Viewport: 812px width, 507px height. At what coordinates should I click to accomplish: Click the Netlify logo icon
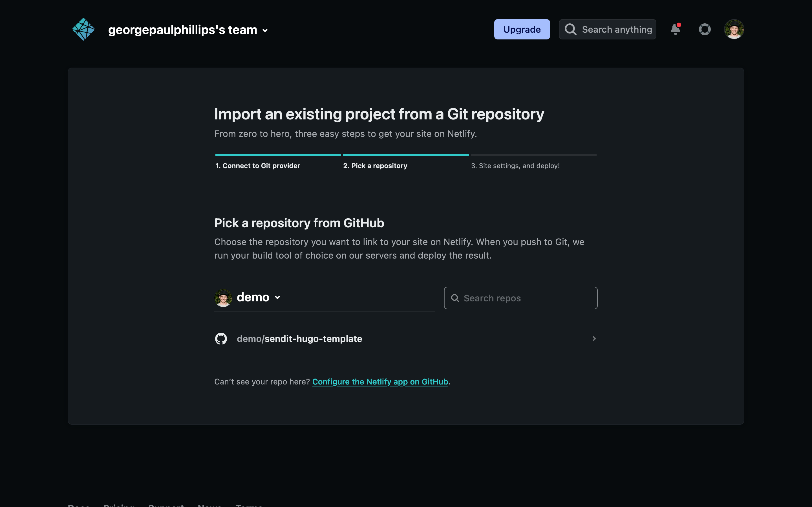point(83,30)
